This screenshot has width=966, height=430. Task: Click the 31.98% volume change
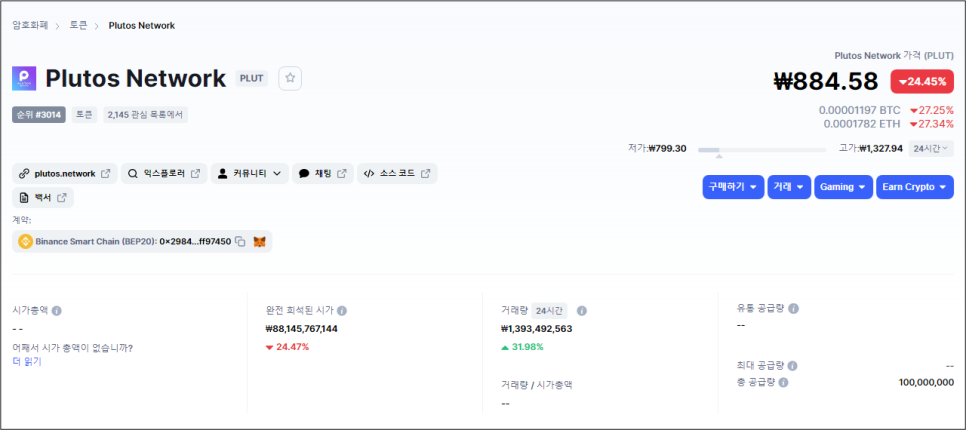point(522,347)
